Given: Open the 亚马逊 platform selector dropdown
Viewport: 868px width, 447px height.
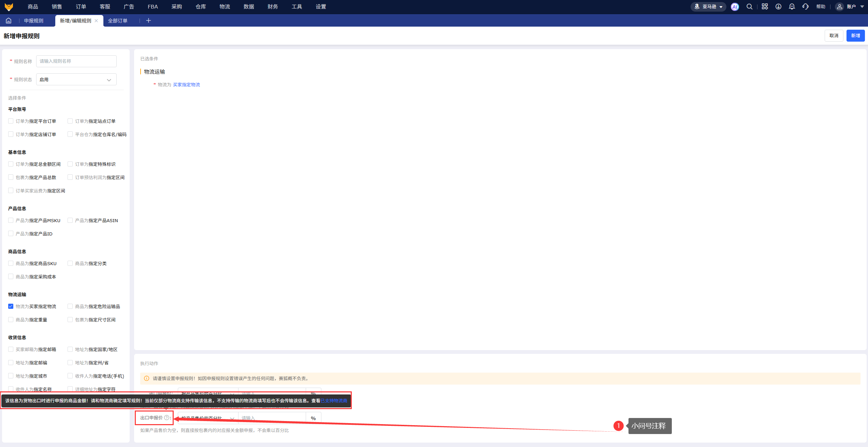Looking at the screenshot, I should [x=709, y=7].
